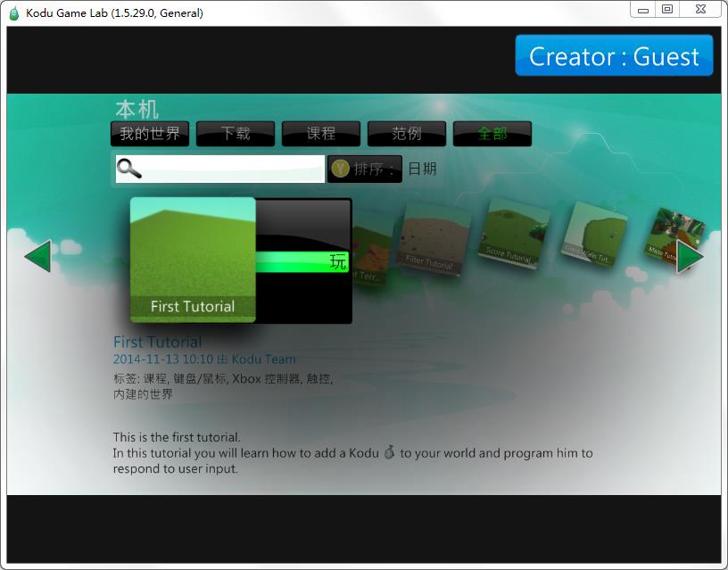Select the Glass Walls Tut thumbnail

[592, 236]
